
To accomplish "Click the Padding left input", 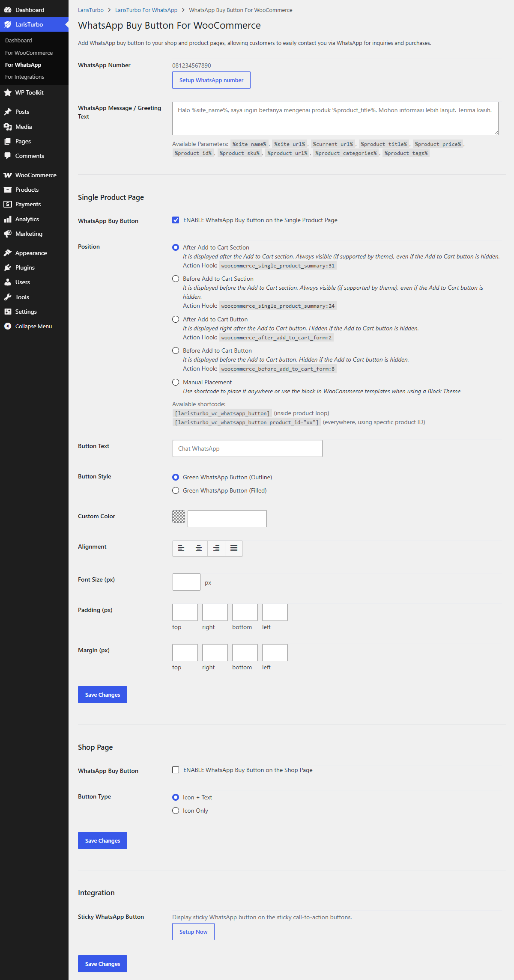I will tap(275, 612).
